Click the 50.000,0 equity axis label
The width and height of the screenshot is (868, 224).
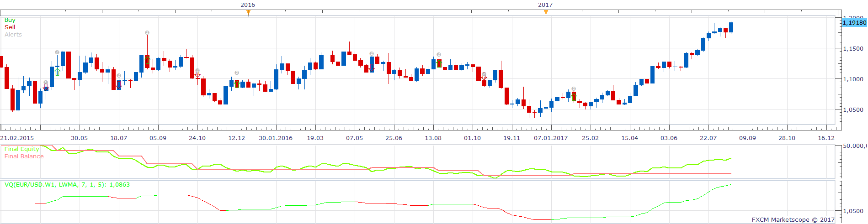(x=855, y=146)
